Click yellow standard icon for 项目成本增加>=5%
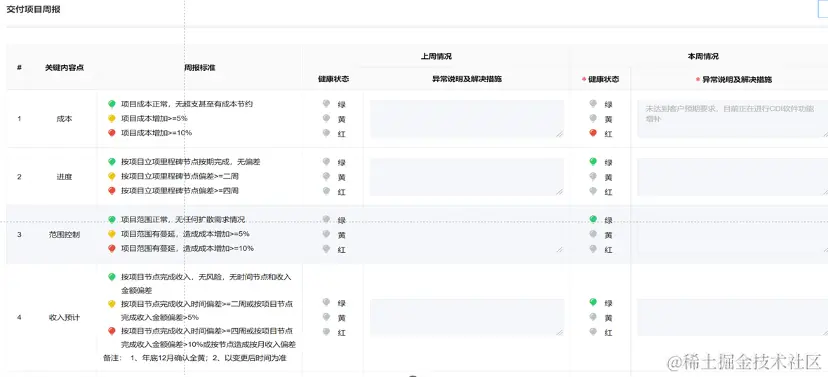This screenshot has width=828, height=378. point(111,118)
